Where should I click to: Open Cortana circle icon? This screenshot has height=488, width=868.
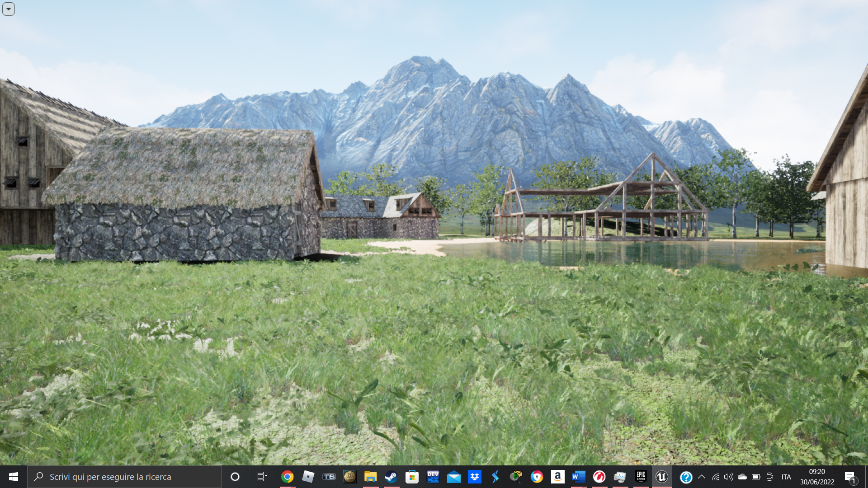coord(235,477)
